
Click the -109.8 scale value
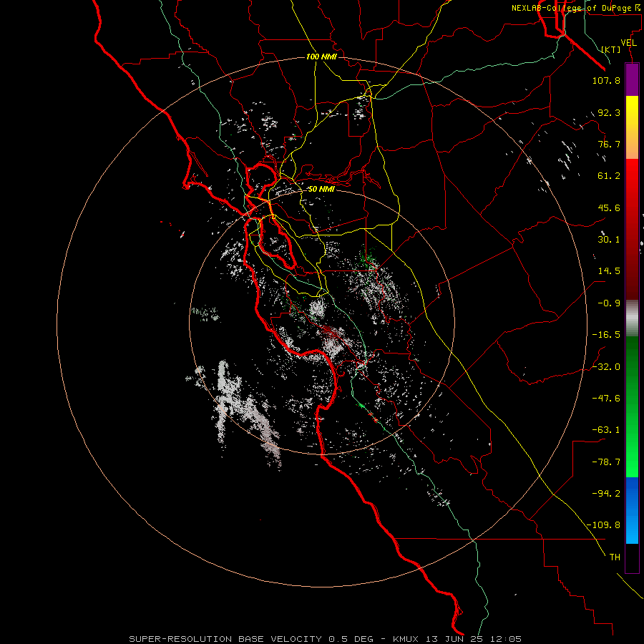[604, 525]
